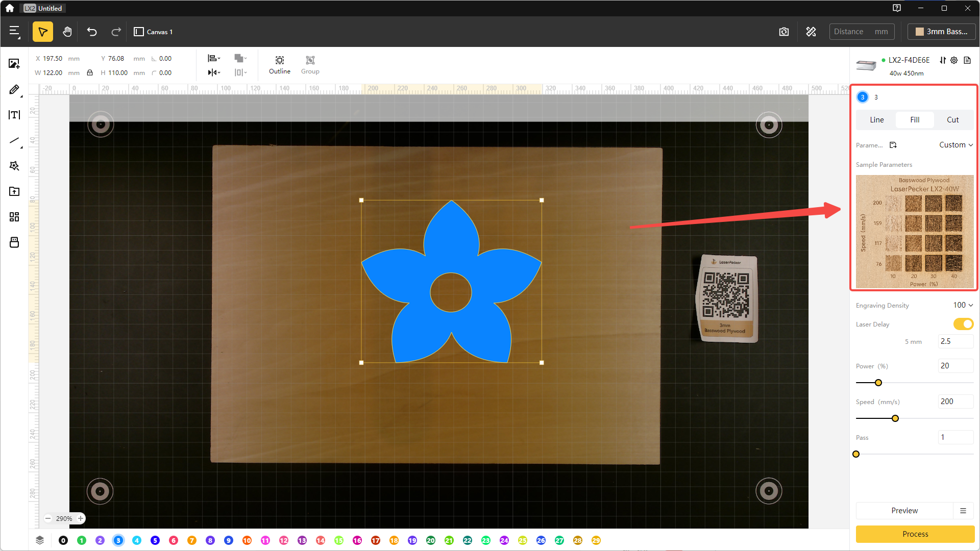Select the Line shape tool
The width and height of the screenshot is (980, 551).
coord(14,141)
